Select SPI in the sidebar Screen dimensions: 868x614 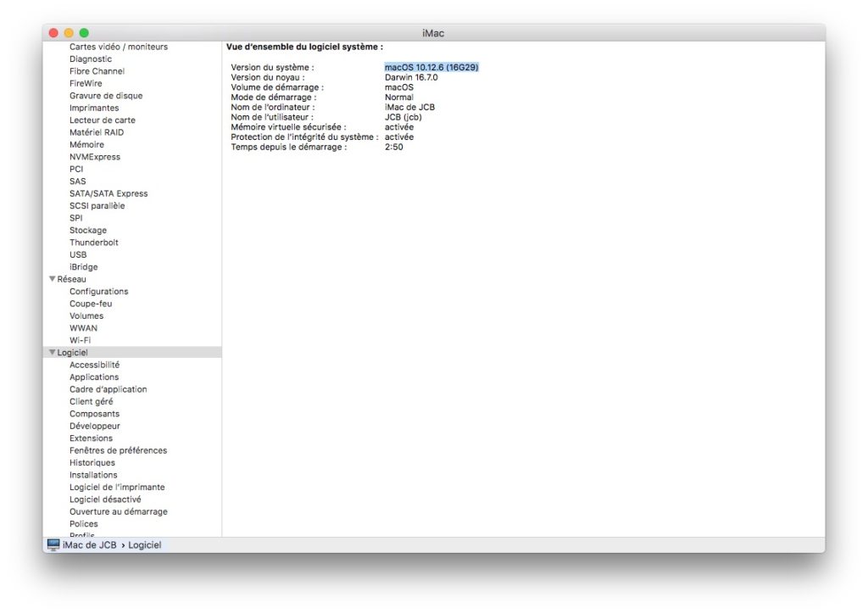(75, 218)
